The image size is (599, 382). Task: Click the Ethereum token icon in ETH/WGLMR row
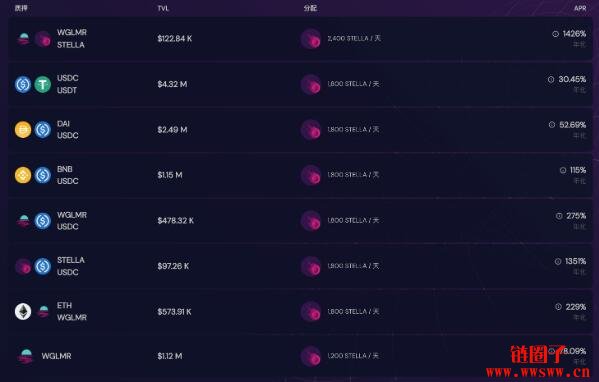point(23,312)
